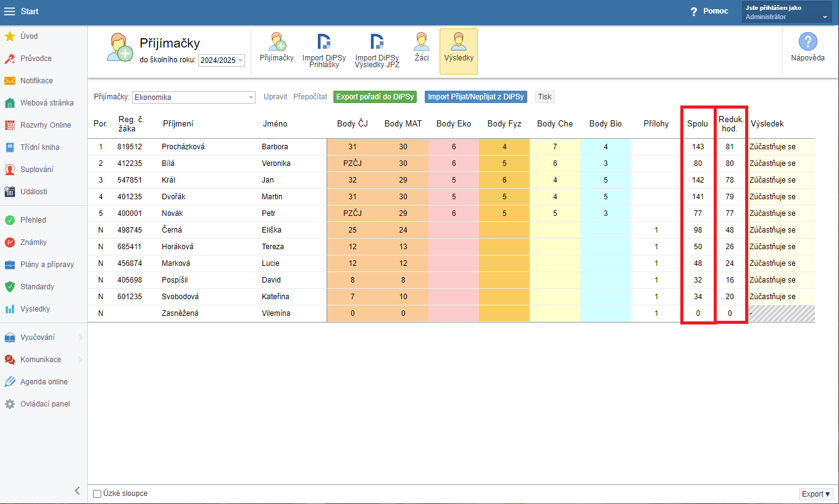
Task: Click Start label in top bar
Action: pos(30,12)
